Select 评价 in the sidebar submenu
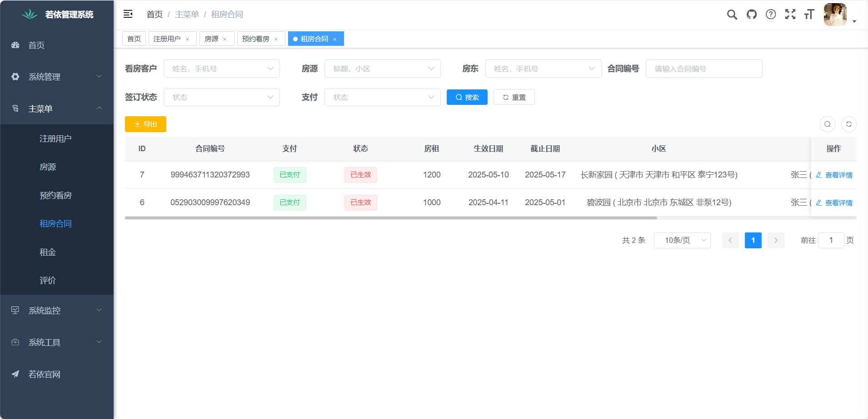The width and height of the screenshot is (868, 419). [x=57, y=281]
